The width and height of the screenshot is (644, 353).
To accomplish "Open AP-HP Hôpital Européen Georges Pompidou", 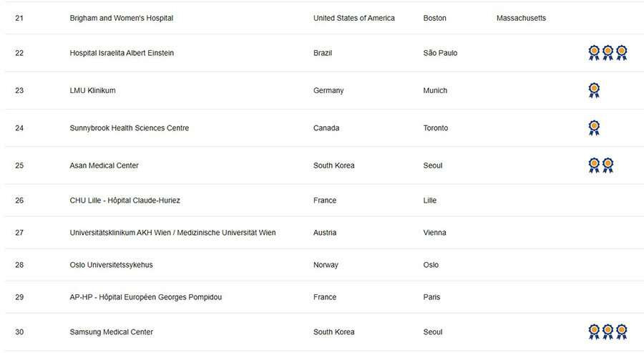I will 146,297.
